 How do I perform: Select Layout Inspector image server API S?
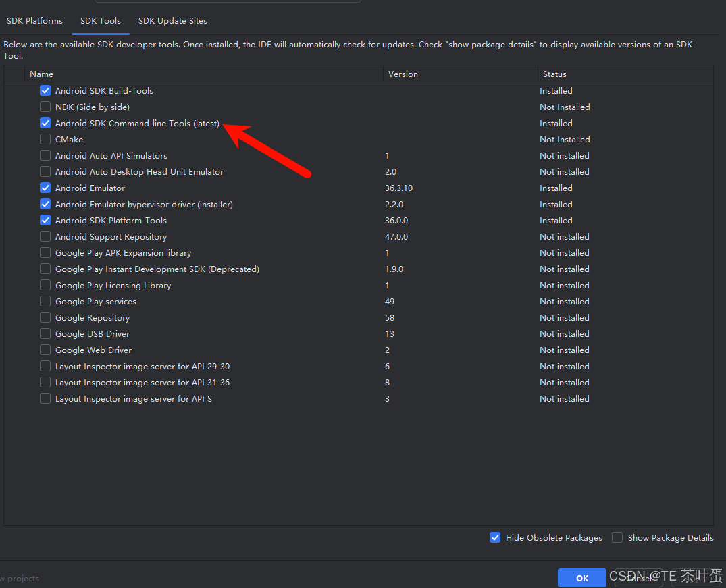click(x=134, y=398)
